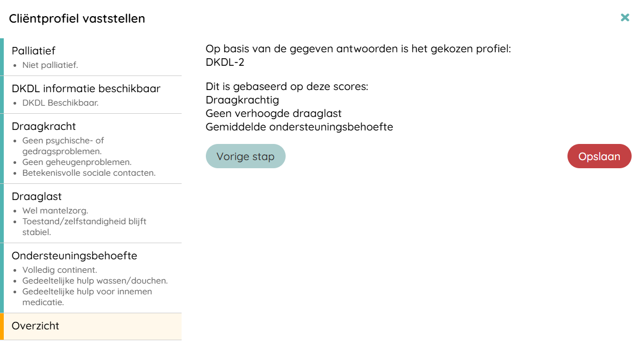Click the 'Volledig continent.' answer
Image resolution: width=644 pixels, height=351 pixels.
pyautogui.click(x=59, y=270)
